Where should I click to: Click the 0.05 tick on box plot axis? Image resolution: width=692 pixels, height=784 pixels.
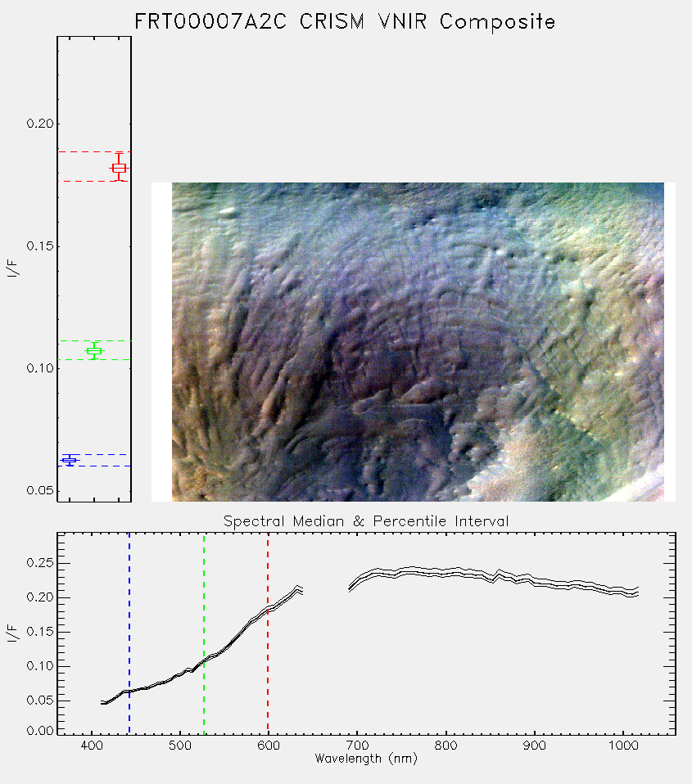click(x=39, y=490)
